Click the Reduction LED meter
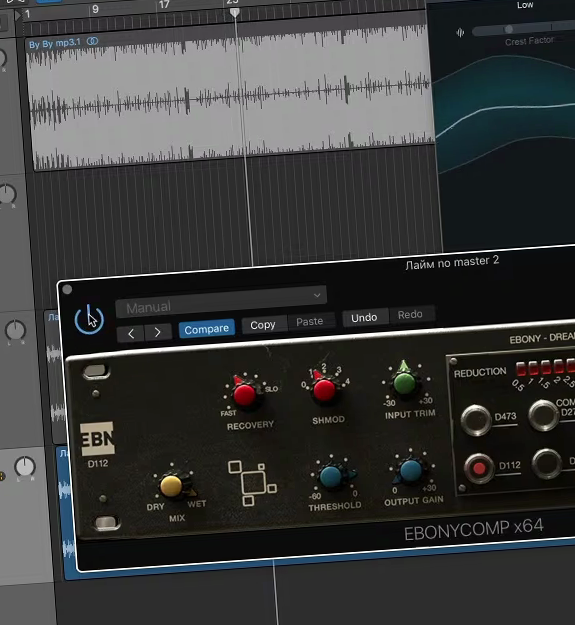This screenshot has height=625, width=575. pos(545,368)
